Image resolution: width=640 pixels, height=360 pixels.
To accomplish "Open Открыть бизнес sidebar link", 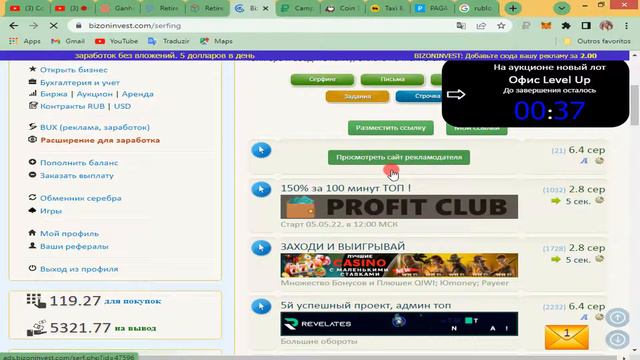I will 74,70.
